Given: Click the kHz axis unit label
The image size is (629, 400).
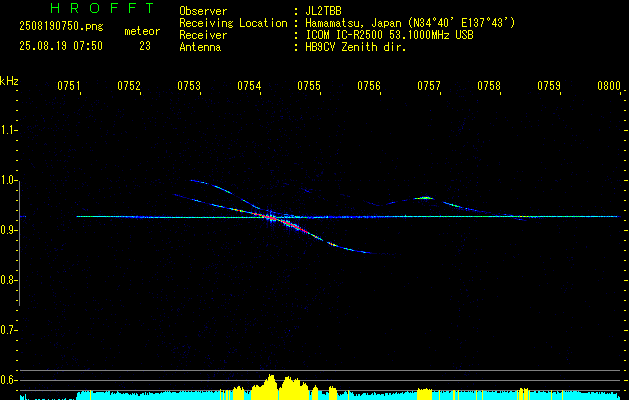Looking at the screenshot, I should 9,81.
